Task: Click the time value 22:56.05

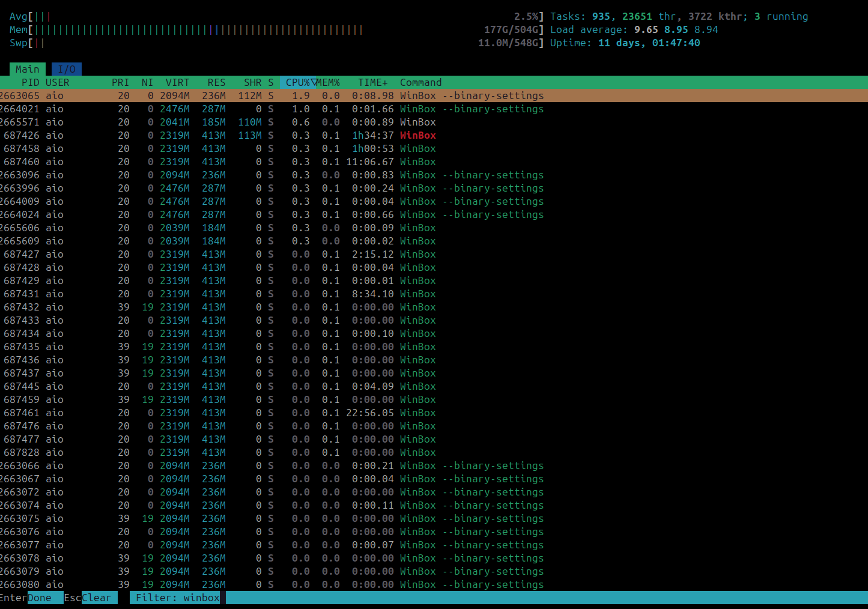Action: pos(370,413)
